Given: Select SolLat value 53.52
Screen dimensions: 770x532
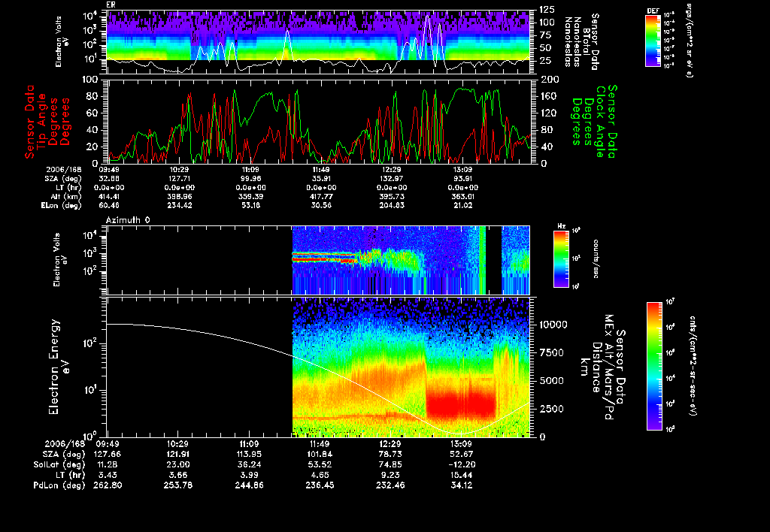Looking at the screenshot, I should [x=320, y=464].
